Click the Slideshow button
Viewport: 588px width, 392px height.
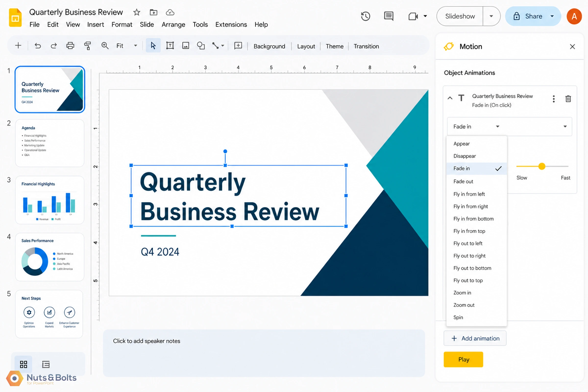point(460,16)
